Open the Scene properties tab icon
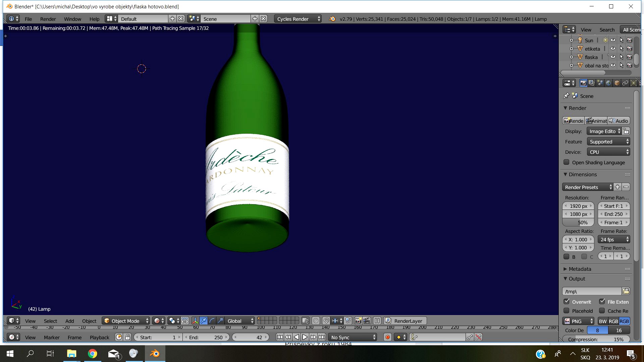This screenshot has height=362, width=644. point(600,83)
